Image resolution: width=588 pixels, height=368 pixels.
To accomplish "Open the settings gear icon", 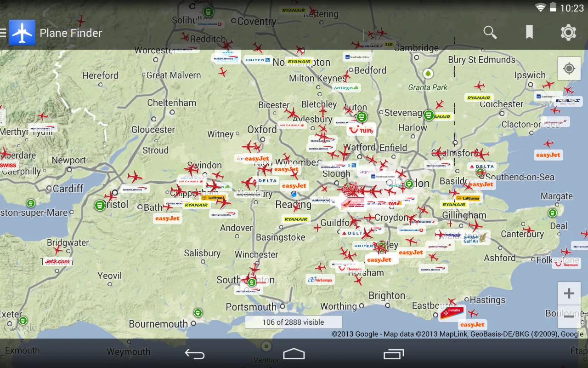I will point(568,33).
